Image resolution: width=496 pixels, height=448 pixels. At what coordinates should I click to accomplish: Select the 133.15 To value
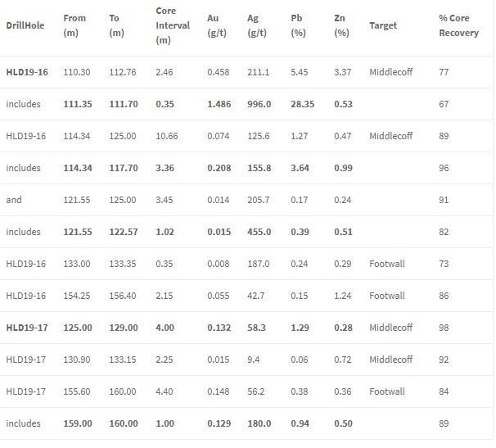coord(123,360)
